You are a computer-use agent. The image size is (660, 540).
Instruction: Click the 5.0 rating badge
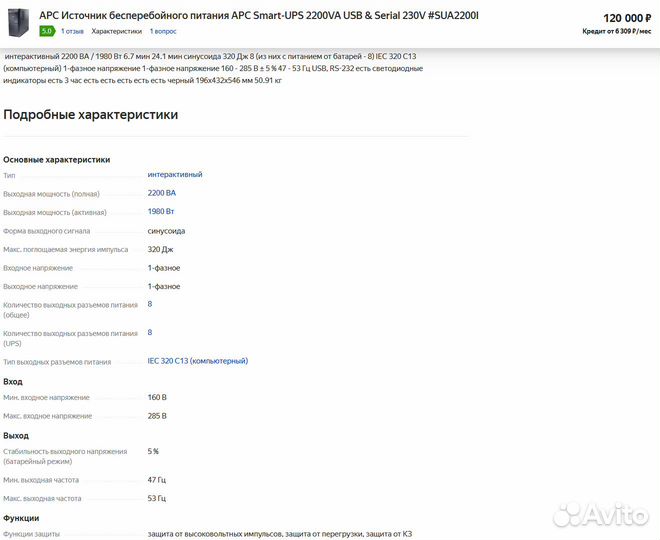coord(47,31)
